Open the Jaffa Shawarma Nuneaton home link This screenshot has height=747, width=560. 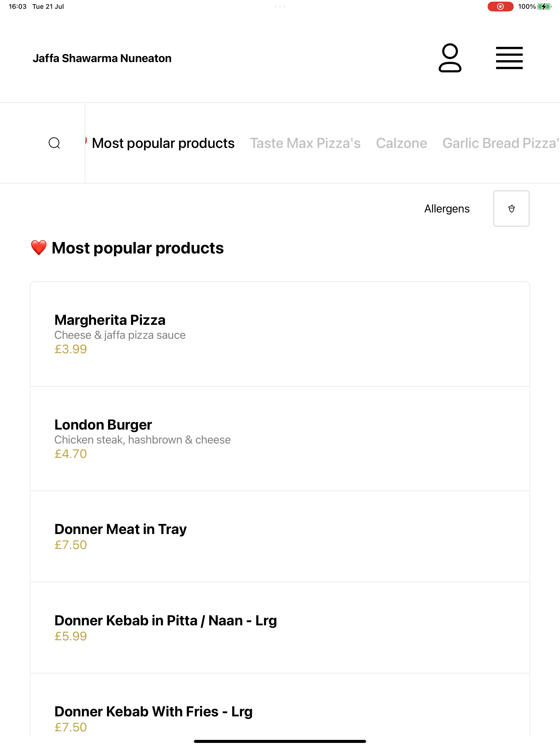(x=102, y=58)
